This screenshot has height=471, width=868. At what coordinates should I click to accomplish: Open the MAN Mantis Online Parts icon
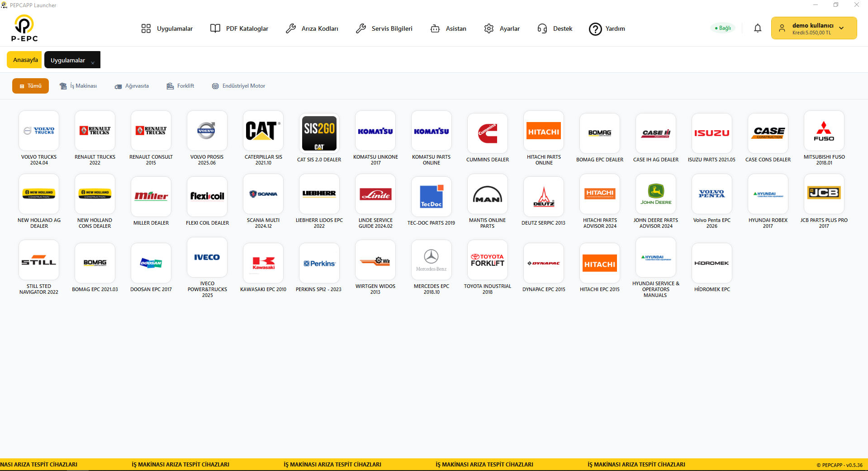click(x=488, y=194)
